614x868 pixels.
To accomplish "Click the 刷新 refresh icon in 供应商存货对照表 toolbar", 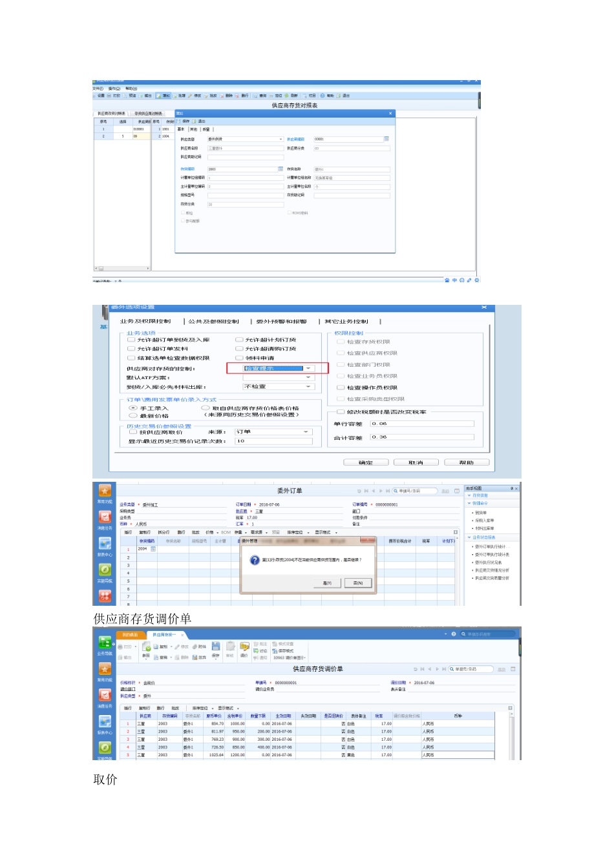I will [288, 96].
